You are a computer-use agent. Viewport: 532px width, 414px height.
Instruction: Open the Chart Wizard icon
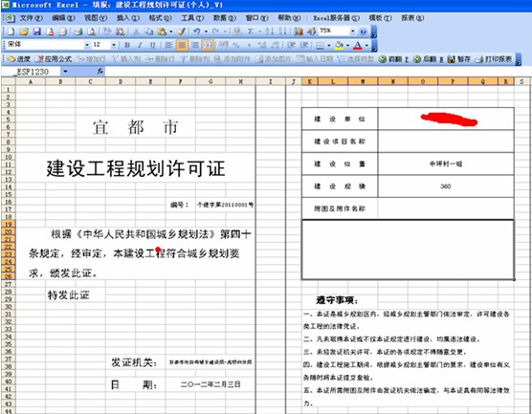click(x=299, y=32)
